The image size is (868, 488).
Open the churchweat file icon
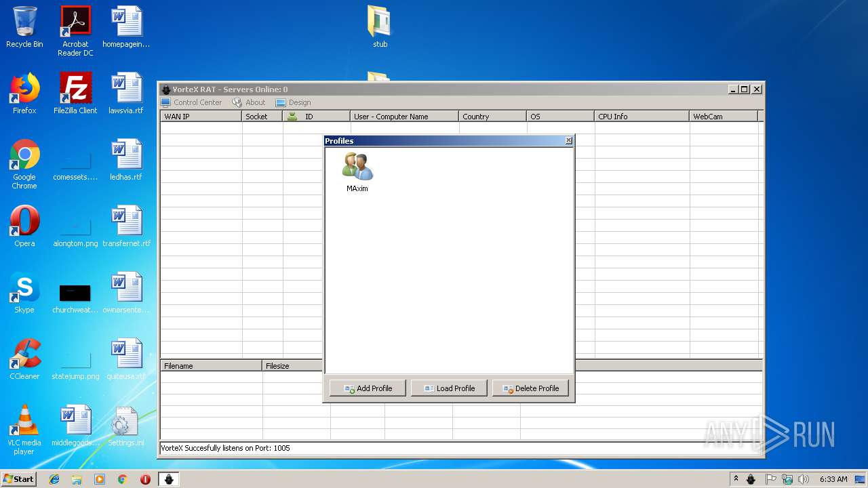75,298
